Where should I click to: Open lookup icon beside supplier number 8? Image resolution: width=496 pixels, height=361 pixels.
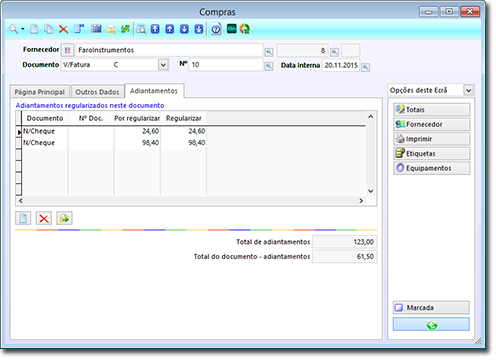pos(334,52)
